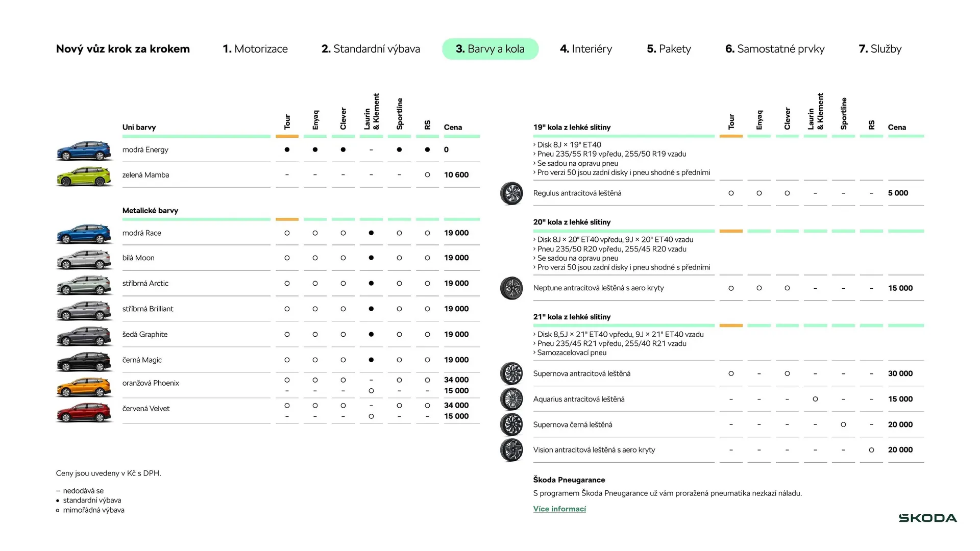Click the 30 000 price for Supernova antracitová
The width and height of the screenshot is (980, 551).
(x=900, y=373)
